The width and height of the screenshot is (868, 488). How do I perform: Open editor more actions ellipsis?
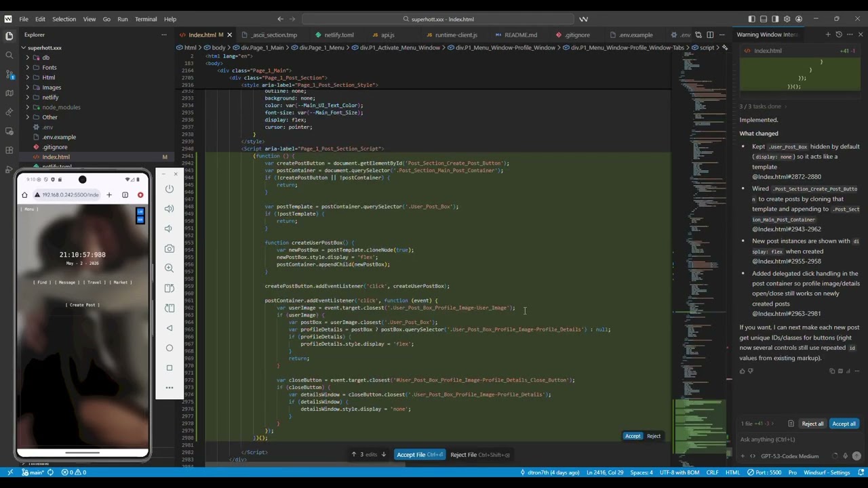coord(722,35)
